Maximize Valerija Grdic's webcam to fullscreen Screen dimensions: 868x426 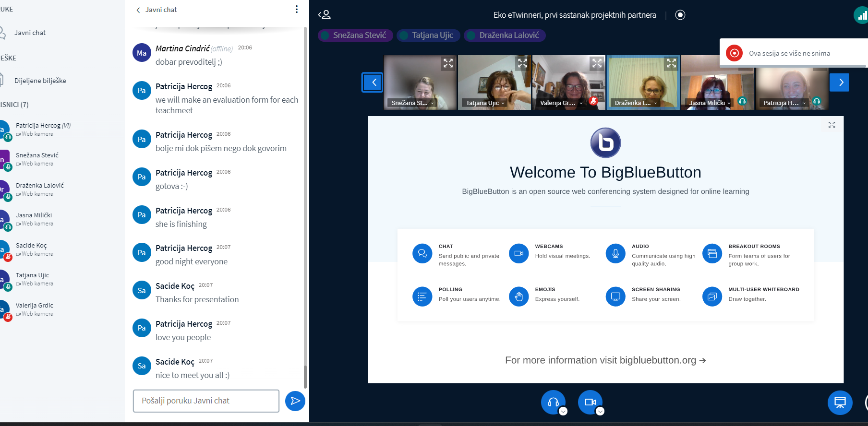point(597,63)
